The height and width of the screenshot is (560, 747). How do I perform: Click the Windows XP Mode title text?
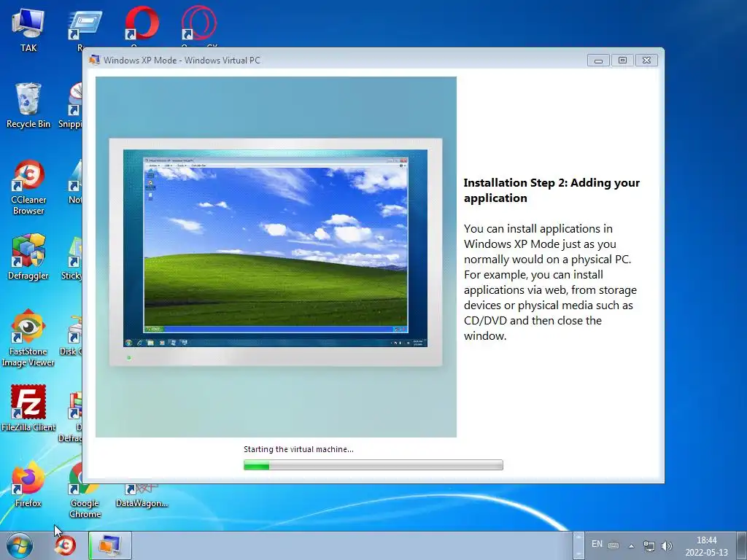(x=182, y=60)
